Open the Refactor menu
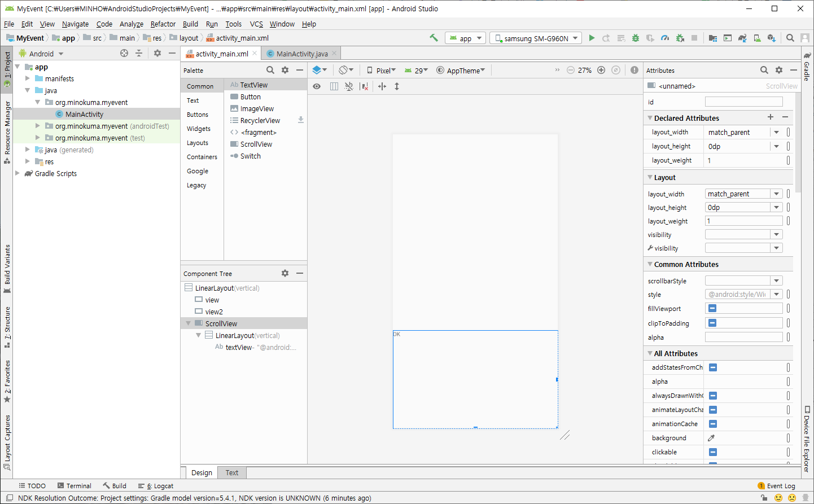This screenshot has width=814, height=504. click(163, 24)
